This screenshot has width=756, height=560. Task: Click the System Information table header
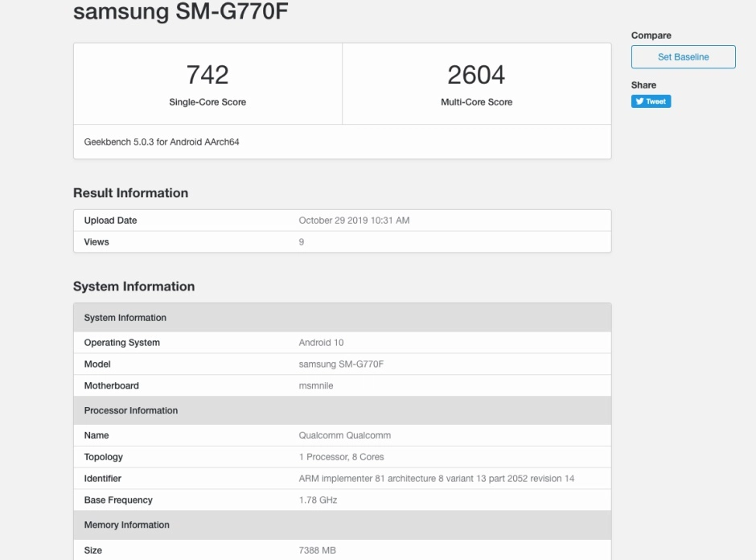(x=125, y=318)
